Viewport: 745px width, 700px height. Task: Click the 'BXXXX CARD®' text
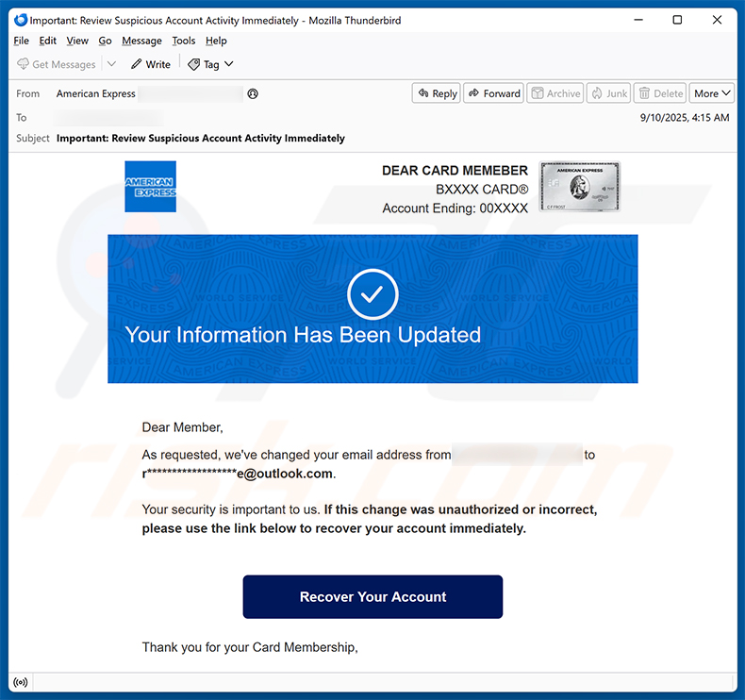point(482,190)
